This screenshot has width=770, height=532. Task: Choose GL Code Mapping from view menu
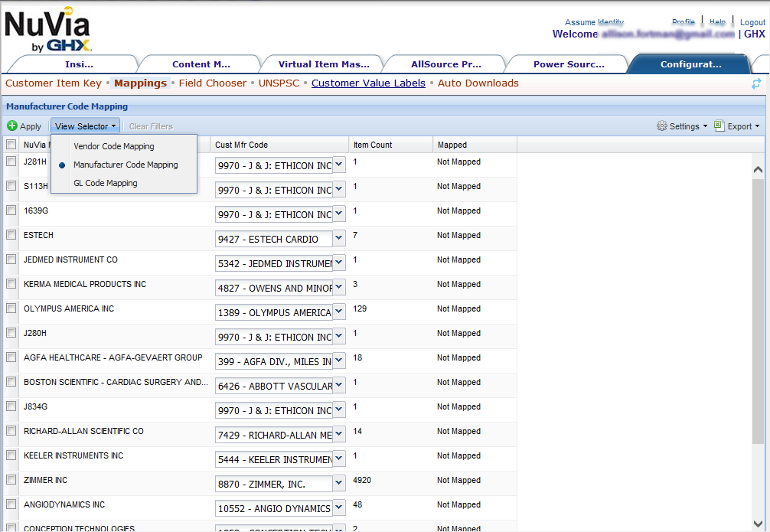click(x=106, y=183)
